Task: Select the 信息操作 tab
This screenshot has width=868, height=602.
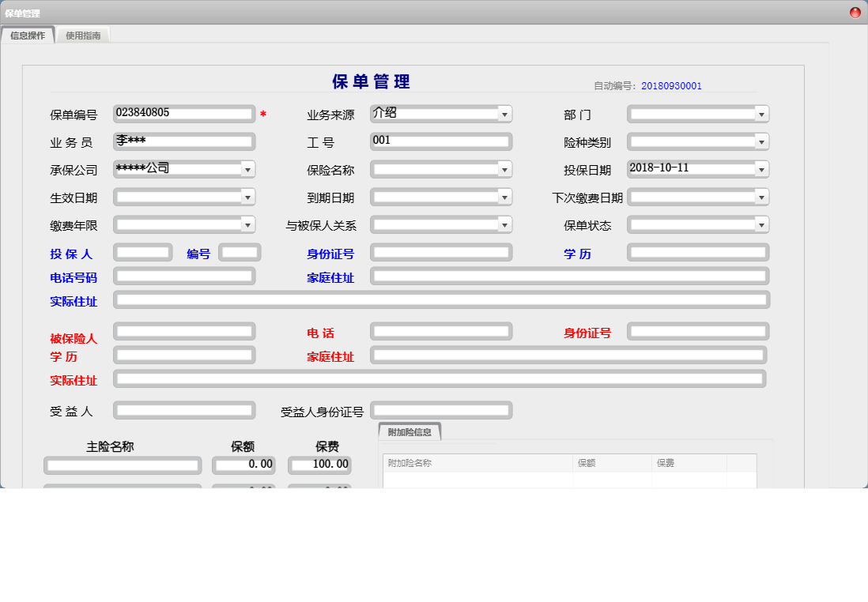Action: coord(28,36)
